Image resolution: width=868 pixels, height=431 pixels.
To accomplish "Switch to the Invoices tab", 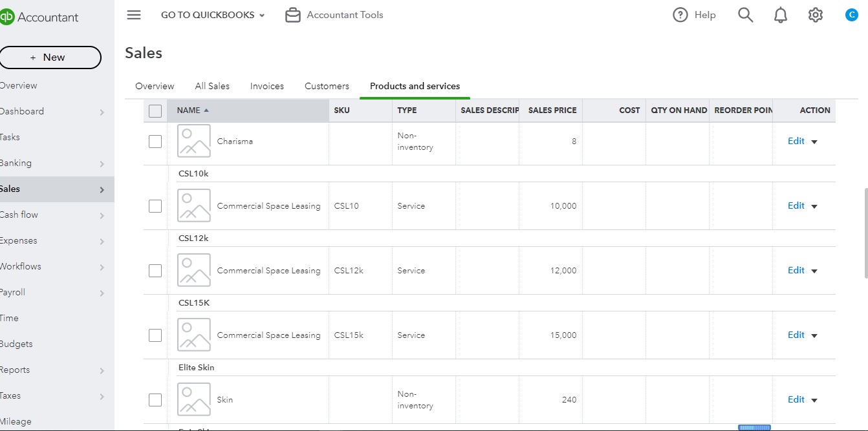I will tap(267, 86).
